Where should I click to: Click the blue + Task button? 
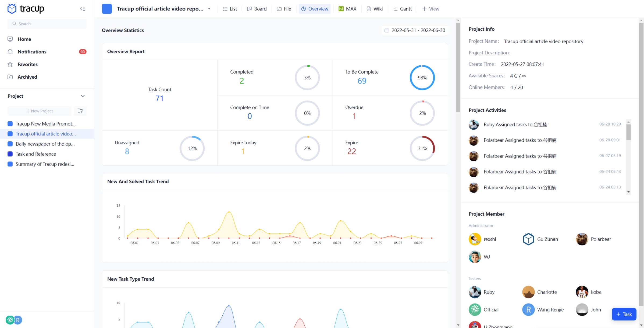coord(624,314)
